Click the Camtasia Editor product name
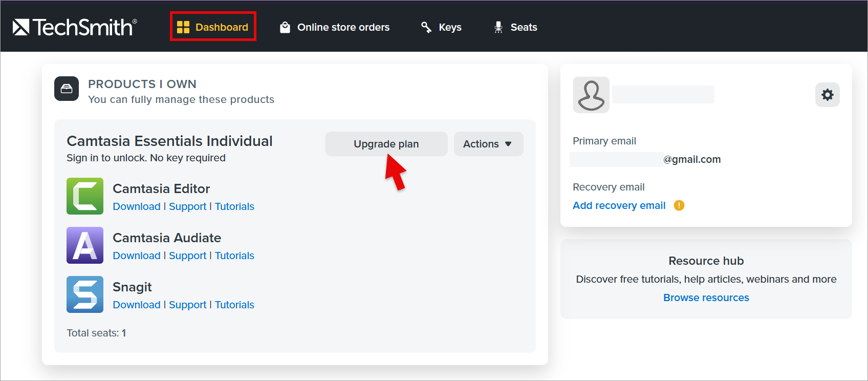This screenshot has height=381, width=868. (x=161, y=188)
